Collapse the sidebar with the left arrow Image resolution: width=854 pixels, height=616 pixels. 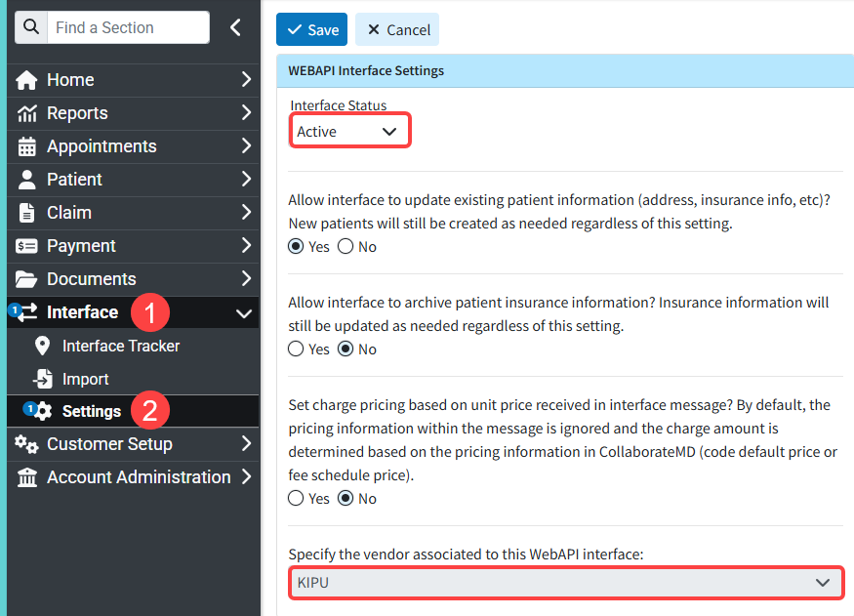tap(235, 27)
